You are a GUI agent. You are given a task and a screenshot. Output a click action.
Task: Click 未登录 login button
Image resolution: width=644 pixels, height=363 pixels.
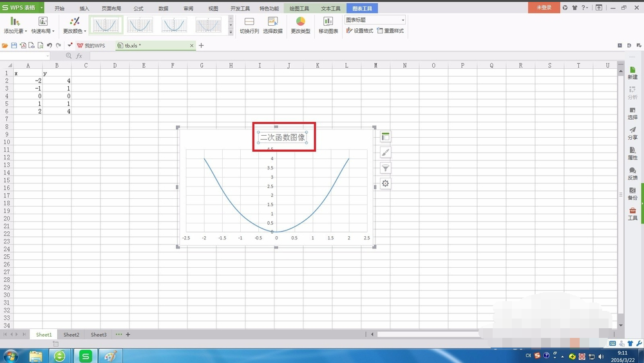(x=544, y=8)
